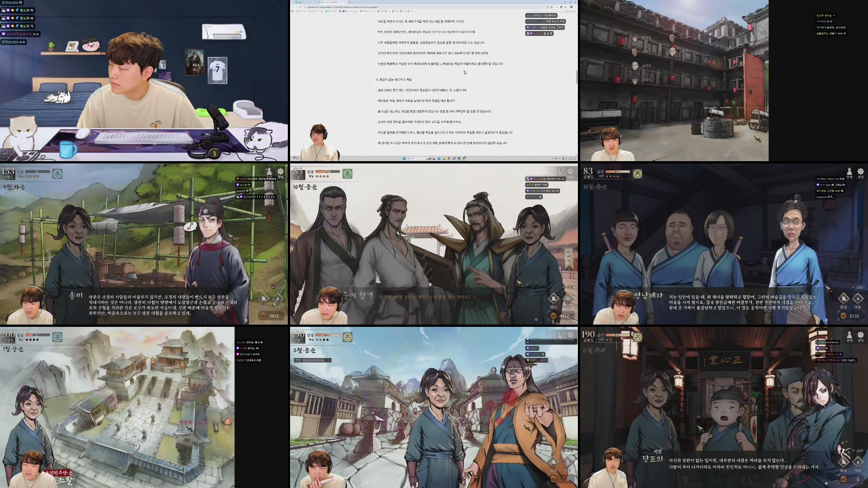Open a new browser tab with the plus button

[350, 2]
